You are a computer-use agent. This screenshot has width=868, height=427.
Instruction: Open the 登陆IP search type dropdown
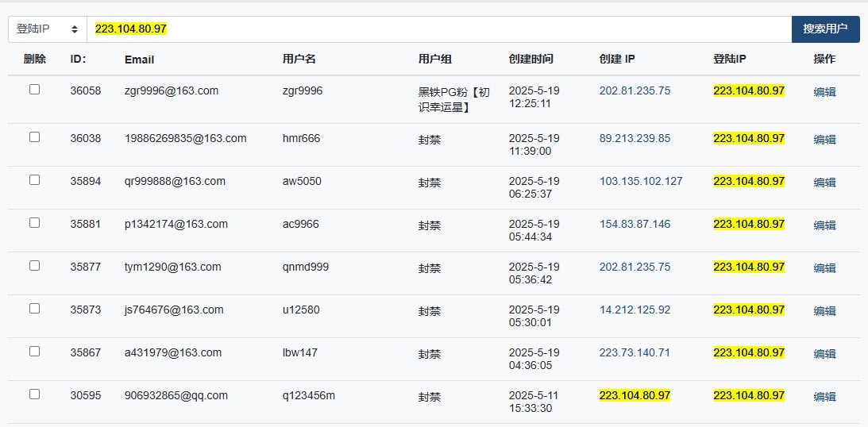pos(48,29)
